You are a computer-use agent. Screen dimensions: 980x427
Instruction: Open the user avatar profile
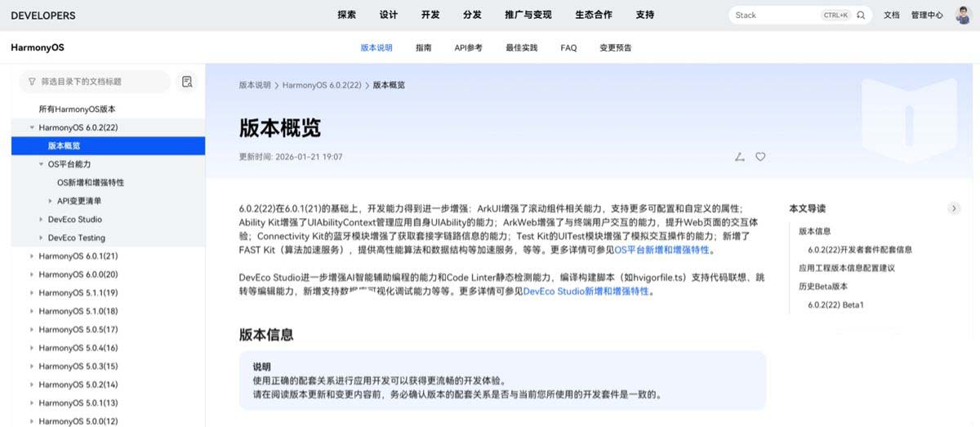click(x=963, y=15)
